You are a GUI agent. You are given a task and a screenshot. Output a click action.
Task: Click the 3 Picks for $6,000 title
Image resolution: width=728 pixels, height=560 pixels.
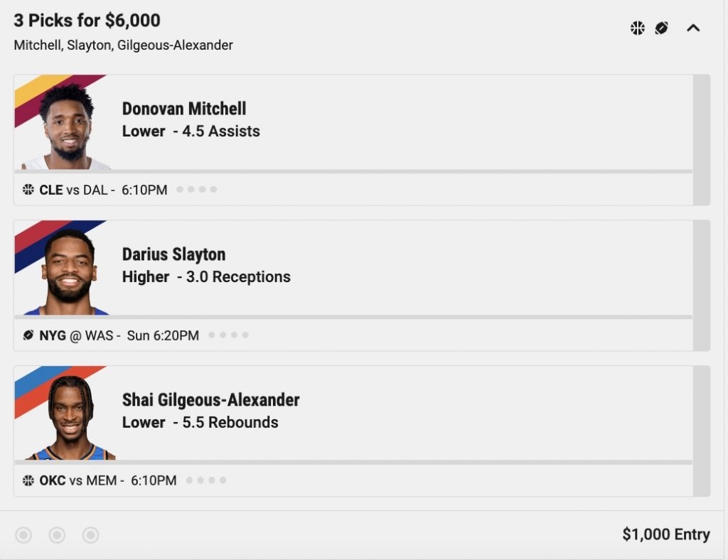87,21
